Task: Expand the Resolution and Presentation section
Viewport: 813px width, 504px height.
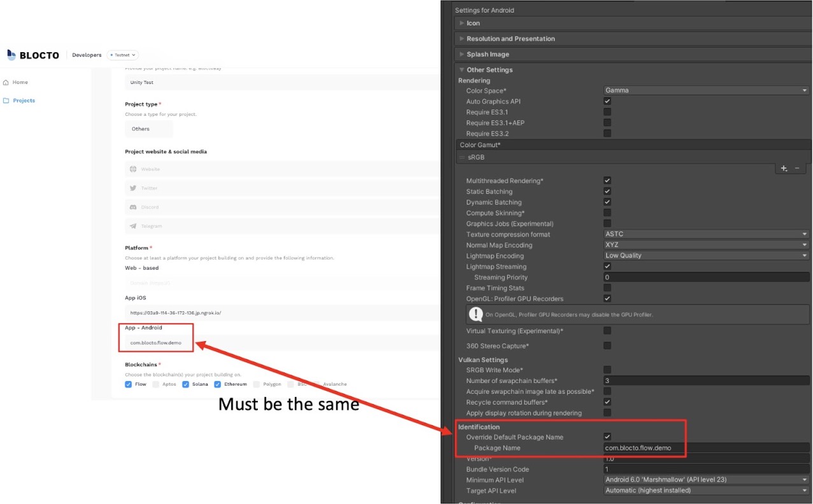Action: [x=510, y=39]
